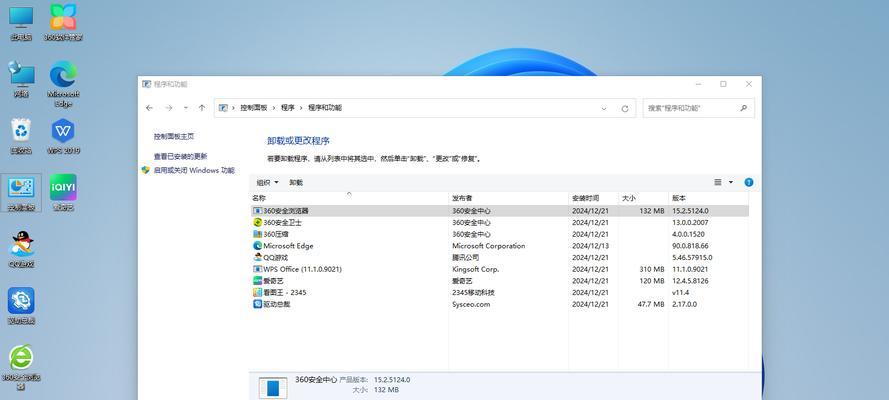Click version 13.0.0.2007 cell

pos(690,223)
